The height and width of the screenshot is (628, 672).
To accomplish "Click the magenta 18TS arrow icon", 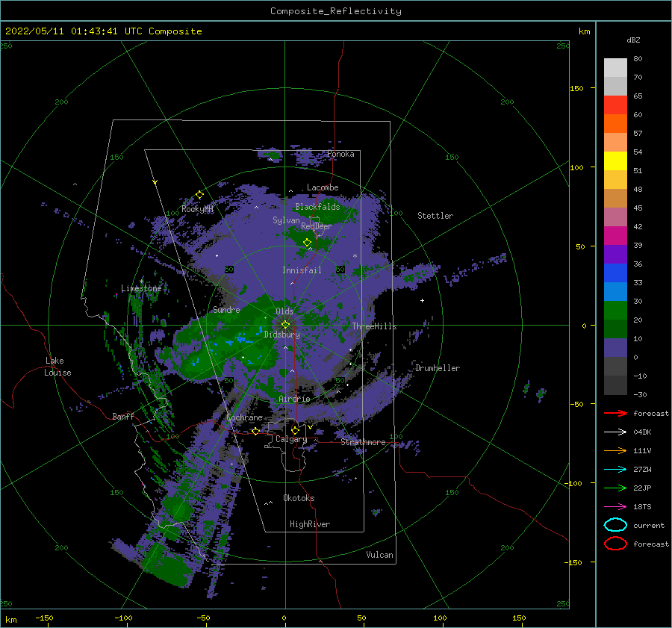I will click(x=615, y=507).
